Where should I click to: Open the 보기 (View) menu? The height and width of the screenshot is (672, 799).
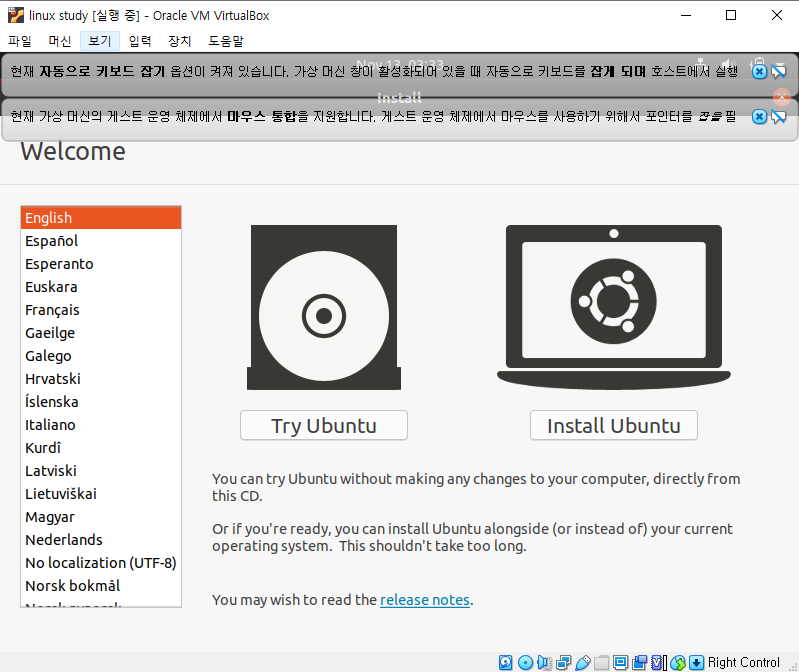(x=100, y=41)
